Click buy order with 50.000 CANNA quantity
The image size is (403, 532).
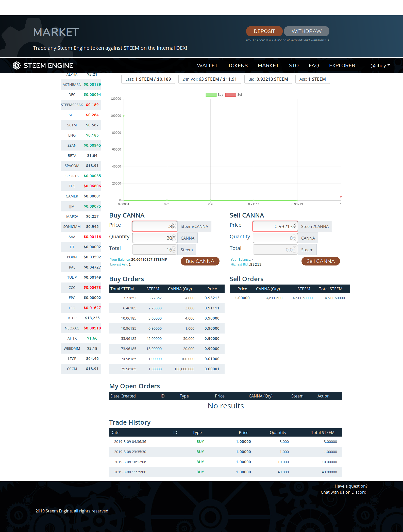pos(167,339)
